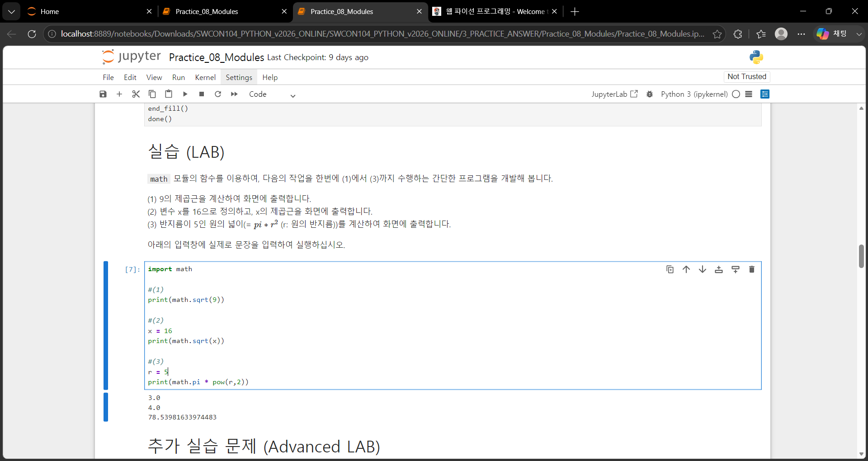Close the 웹 파이선 프로그래밍 tab
The image size is (868, 461).
(x=554, y=12)
